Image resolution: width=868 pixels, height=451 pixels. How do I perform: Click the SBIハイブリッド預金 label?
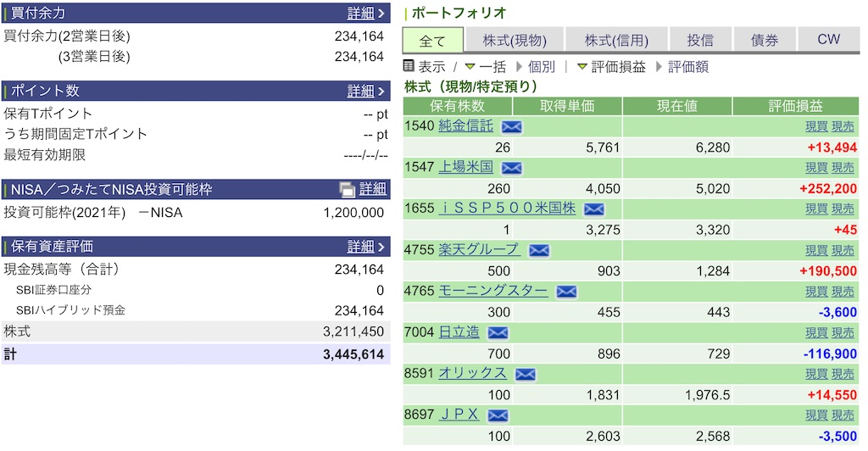70,310
